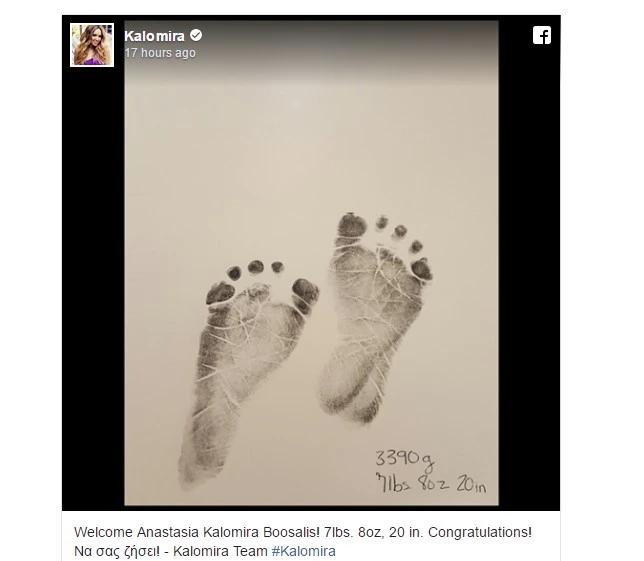Viewport: 644px width, 561px height.
Task: Click the handwritten '3390g' note
Action: click(405, 460)
